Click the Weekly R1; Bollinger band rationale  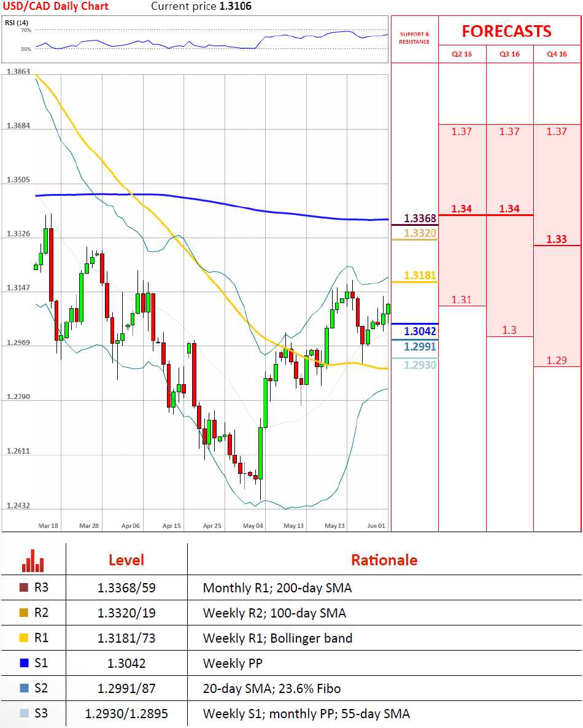[x=277, y=638]
